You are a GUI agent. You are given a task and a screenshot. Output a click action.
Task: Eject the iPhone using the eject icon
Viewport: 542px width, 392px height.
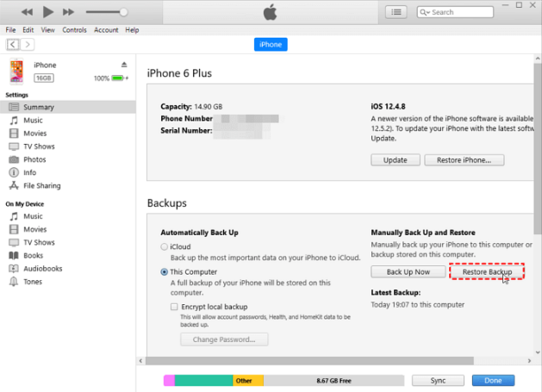124,65
